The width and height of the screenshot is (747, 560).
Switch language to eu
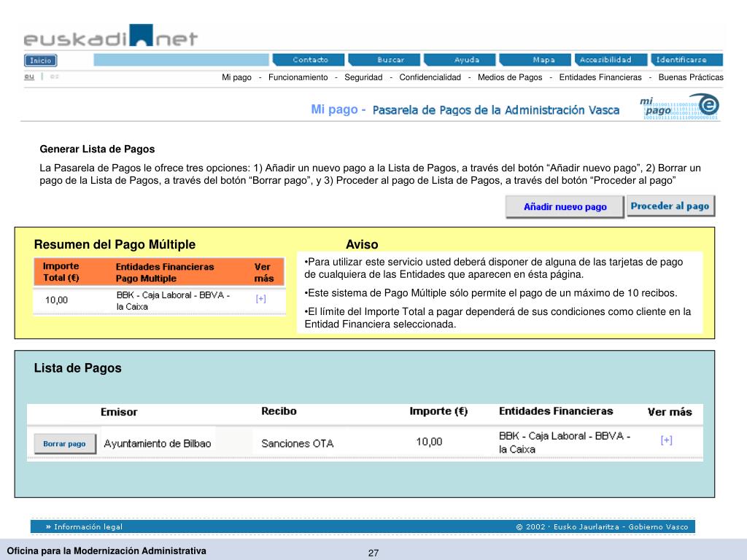(29, 76)
